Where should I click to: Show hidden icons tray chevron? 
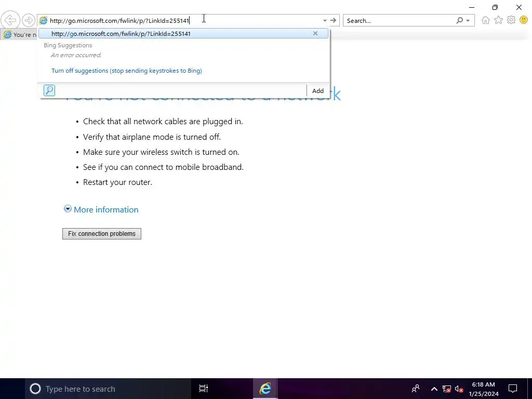(x=434, y=389)
